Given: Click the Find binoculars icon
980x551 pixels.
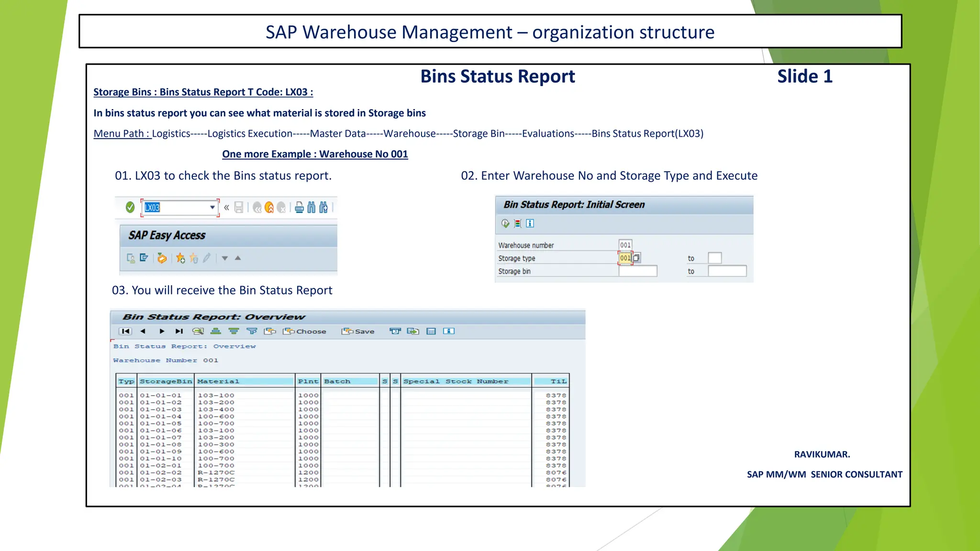Looking at the screenshot, I should tap(312, 207).
